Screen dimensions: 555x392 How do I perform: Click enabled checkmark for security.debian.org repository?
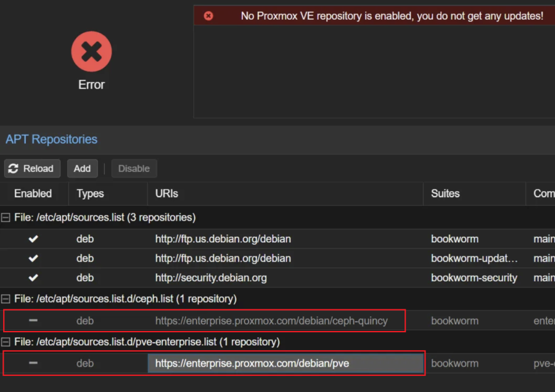click(33, 278)
